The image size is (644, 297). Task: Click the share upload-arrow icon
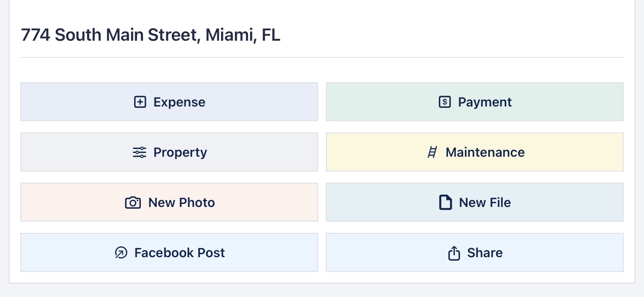454,253
